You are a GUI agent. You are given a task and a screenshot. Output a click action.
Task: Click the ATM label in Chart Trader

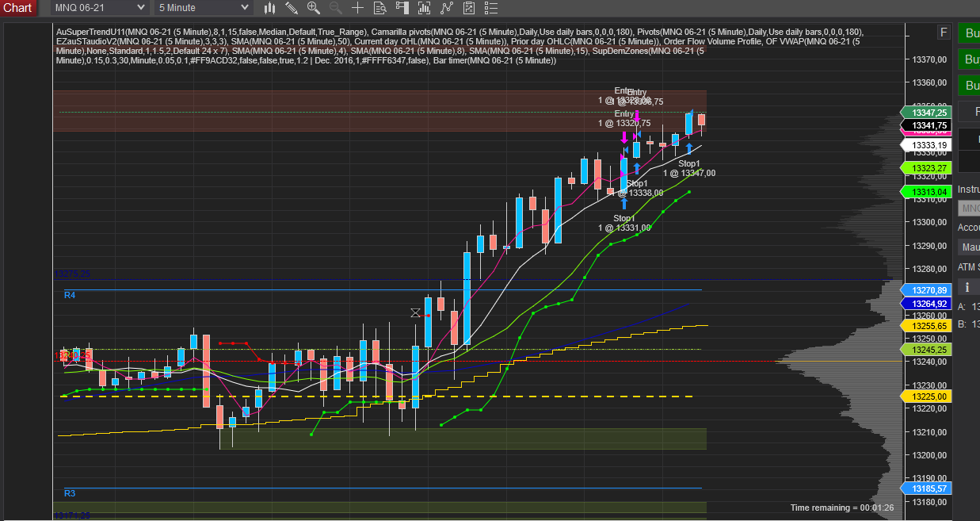pos(967,267)
